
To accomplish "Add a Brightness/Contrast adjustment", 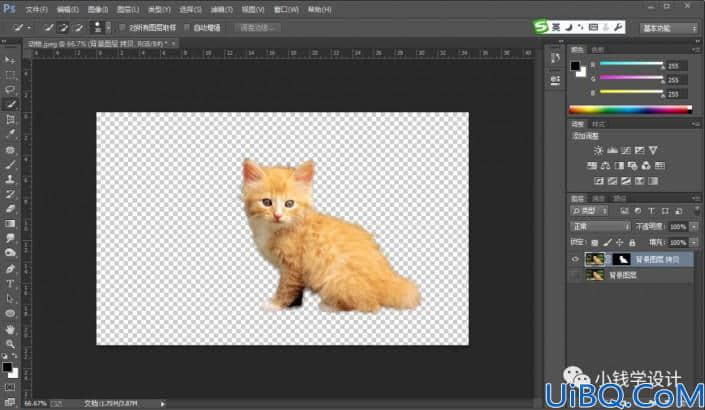I will [x=598, y=150].
